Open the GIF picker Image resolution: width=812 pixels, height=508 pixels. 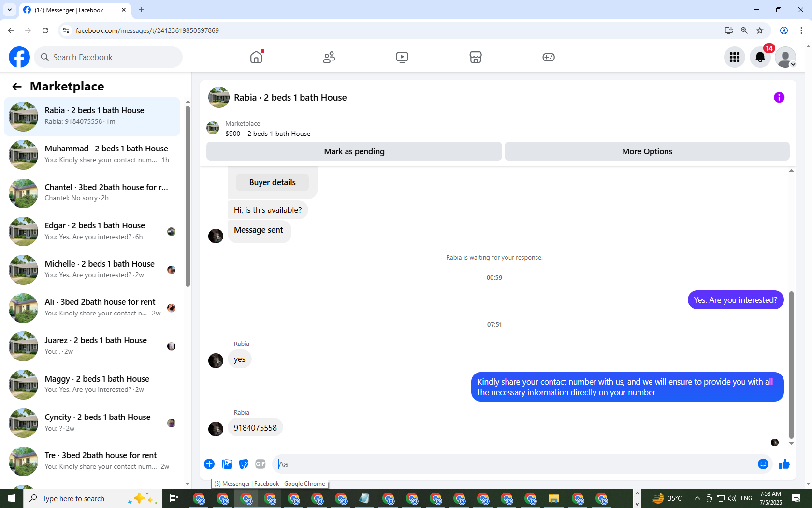(x=261, y=464)
